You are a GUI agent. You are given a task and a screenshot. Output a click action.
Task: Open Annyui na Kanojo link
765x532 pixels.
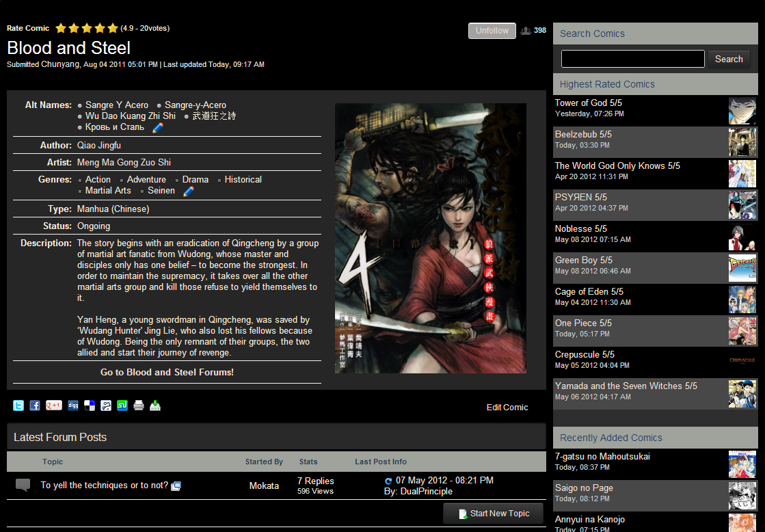pos(589,519)
